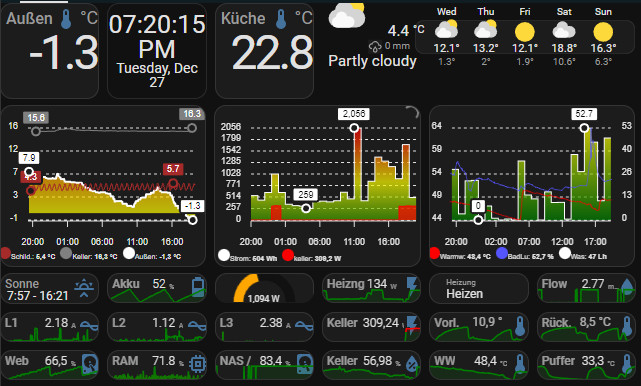
Task: Click the Flow water drop icon
Action: [x=627, y=286]
